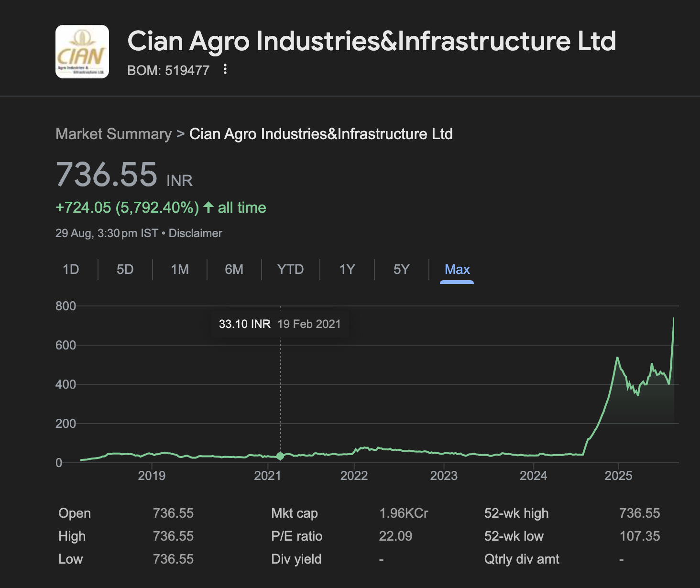
Task: Open the Disclaimer link
Action: click(x=195, y=233)
